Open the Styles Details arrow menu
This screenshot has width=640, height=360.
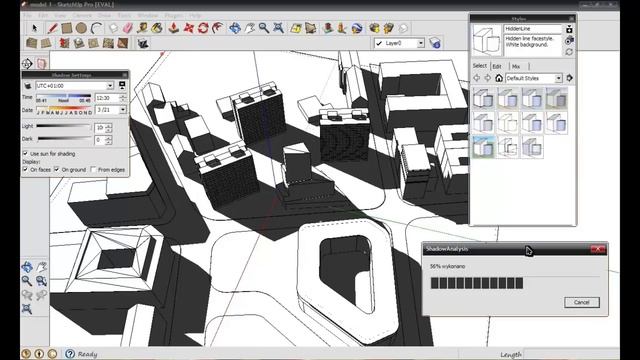569,78
